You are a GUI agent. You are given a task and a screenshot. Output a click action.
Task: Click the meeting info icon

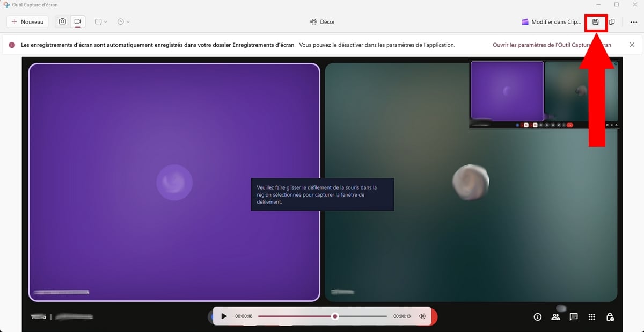[538, 317]
